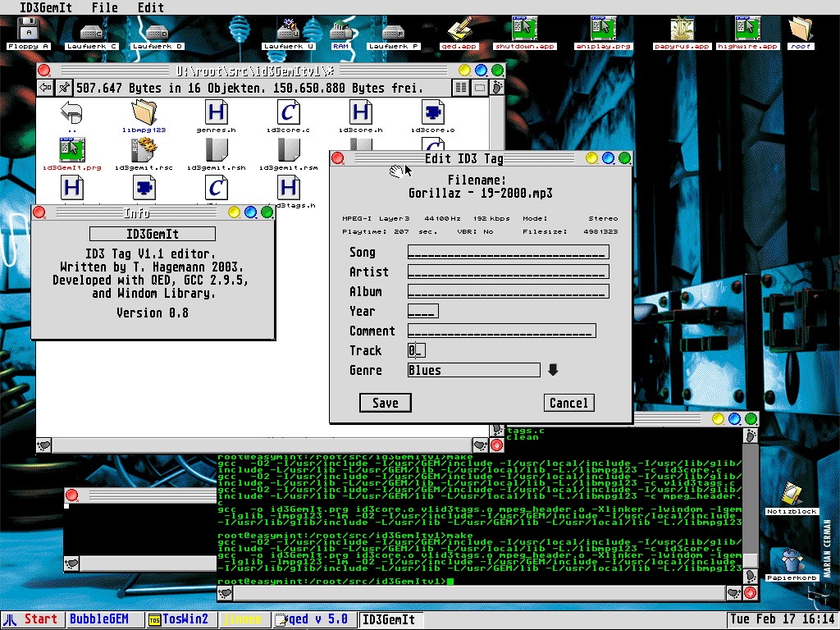Click the Genre field showing Blues
The height and width of the screenshot is (630, 840).
(x=473, y=370)
